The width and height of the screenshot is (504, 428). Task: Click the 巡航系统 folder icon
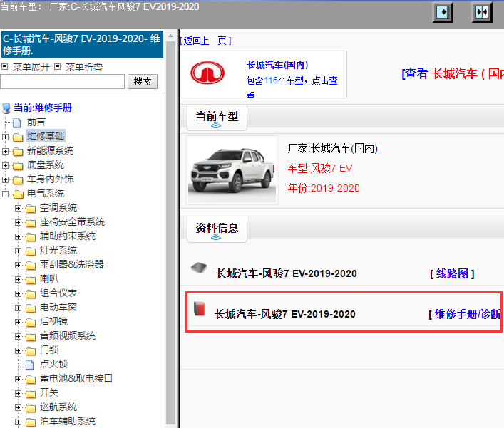pyautogui.click(x=31, y=408)
